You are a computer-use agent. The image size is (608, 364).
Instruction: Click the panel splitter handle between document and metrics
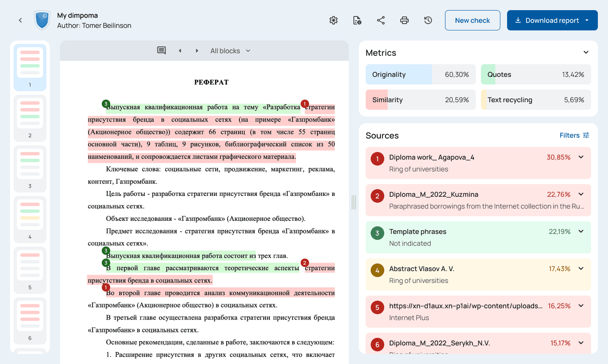(x=354, y=202)
